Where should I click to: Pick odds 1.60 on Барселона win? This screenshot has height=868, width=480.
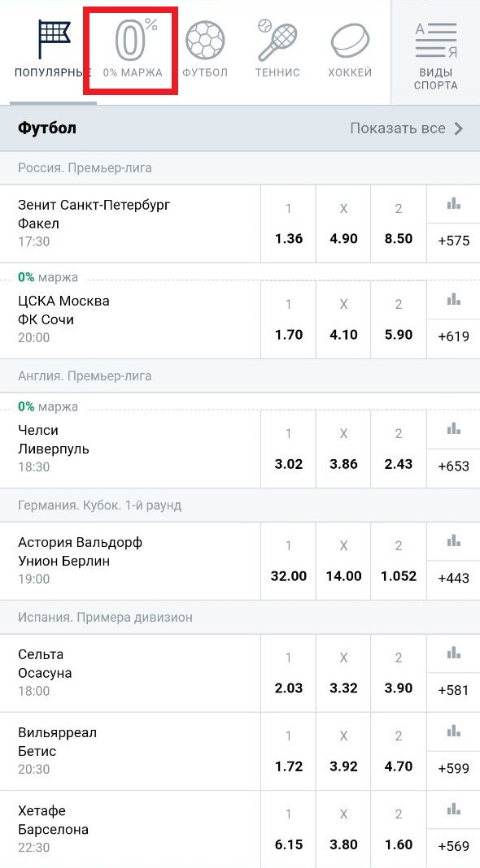399,829
